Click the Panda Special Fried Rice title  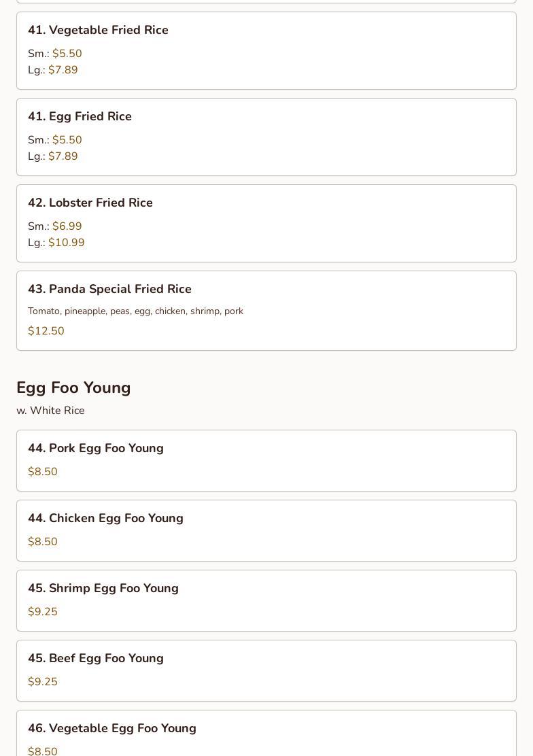click(109, 289)
